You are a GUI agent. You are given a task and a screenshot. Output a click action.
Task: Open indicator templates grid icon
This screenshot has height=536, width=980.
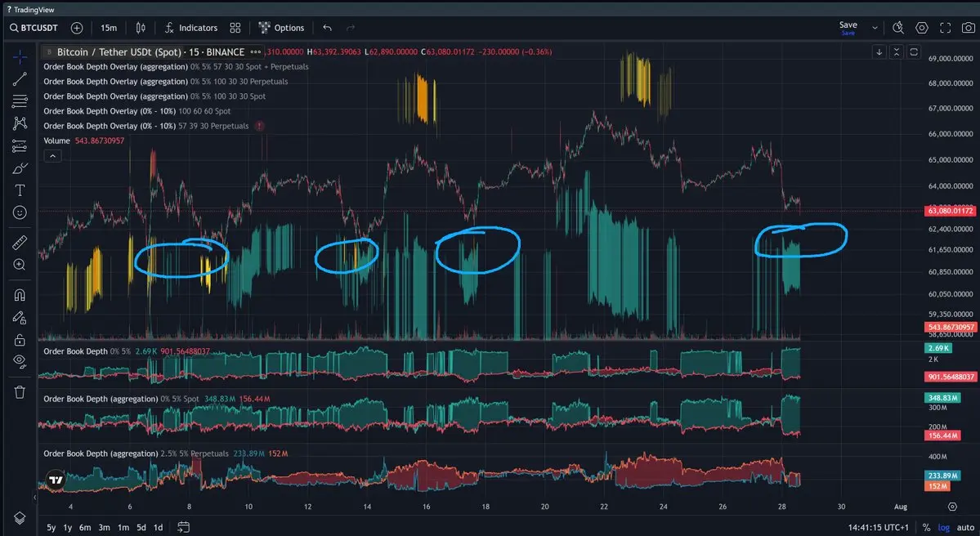(235, 28)
